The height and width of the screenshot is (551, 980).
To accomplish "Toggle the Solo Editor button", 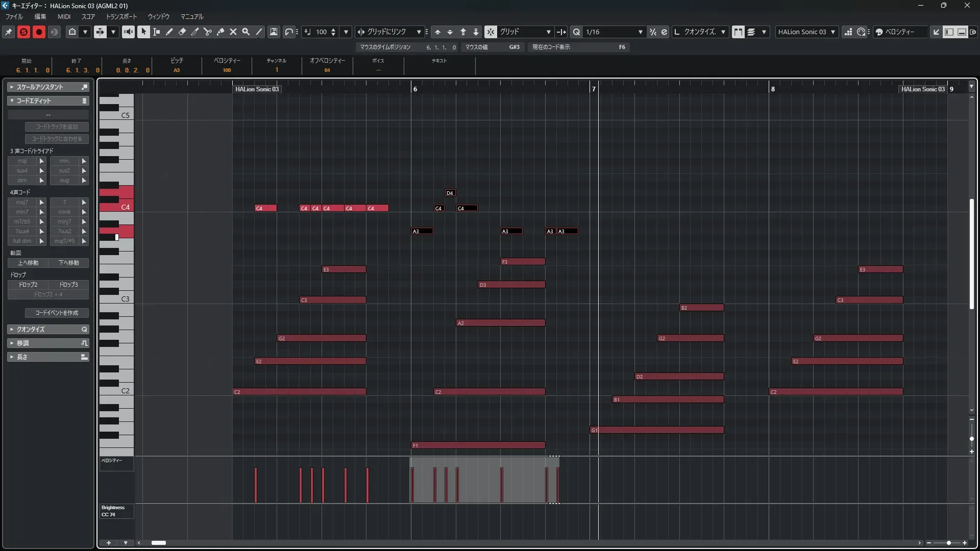I will 23,32.
